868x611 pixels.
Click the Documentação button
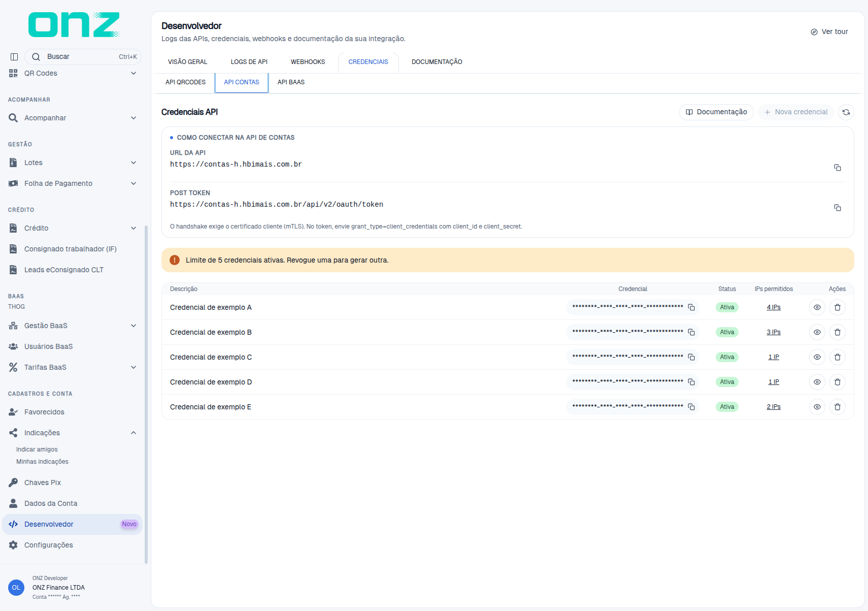pyautogui.click(x=716, y=112)
